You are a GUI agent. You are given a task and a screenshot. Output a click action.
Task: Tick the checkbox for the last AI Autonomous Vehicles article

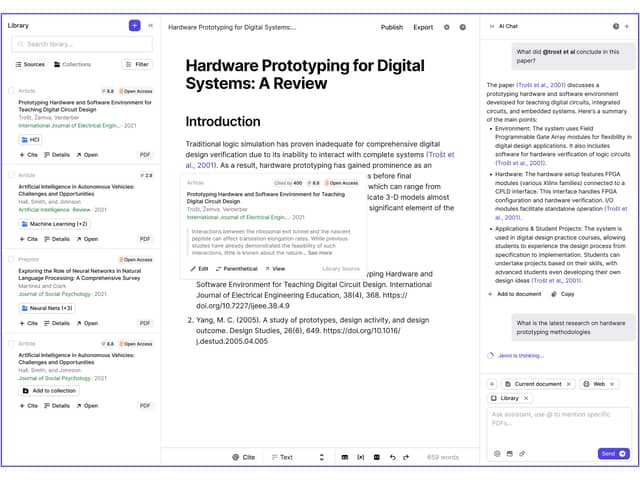(x=11, y=344)
